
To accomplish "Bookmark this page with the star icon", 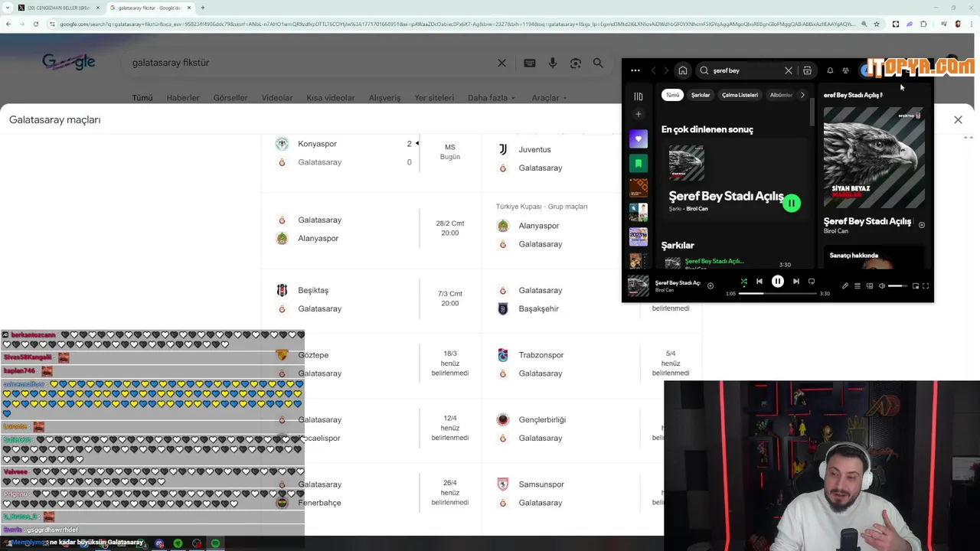I will (877, 24).
